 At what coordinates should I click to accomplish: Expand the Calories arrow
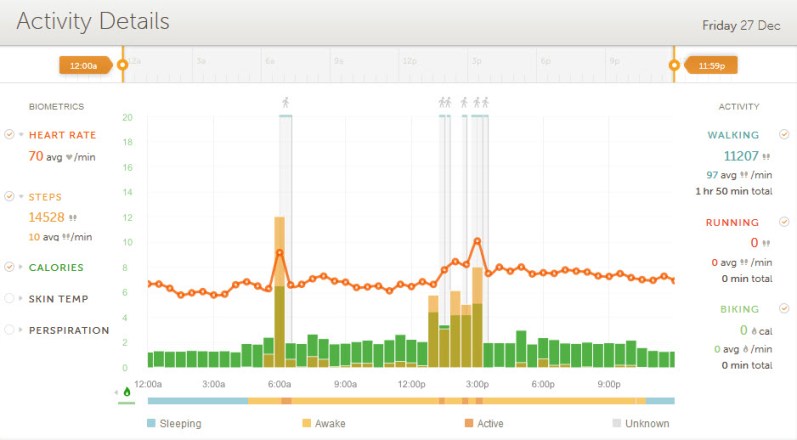(21, 267)
